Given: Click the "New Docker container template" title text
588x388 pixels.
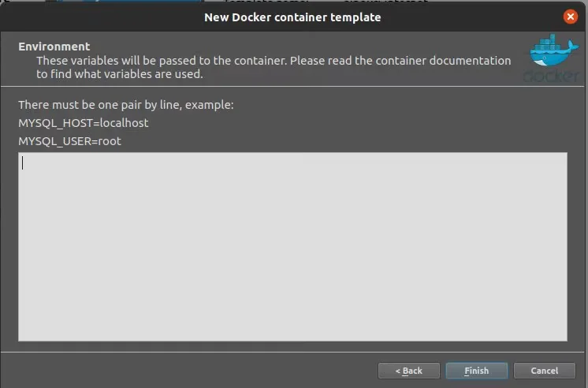Looking at the screenshot, I should (292, 17).
